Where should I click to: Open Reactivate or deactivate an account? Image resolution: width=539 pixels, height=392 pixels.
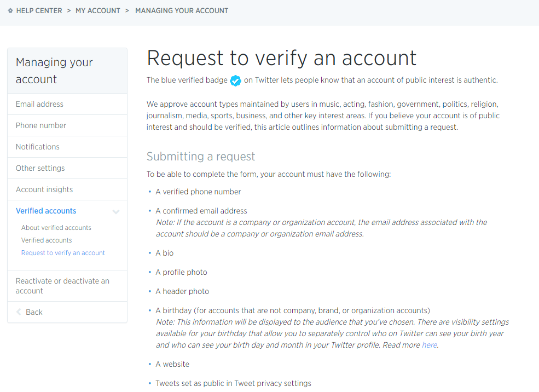tap(61, 285)
